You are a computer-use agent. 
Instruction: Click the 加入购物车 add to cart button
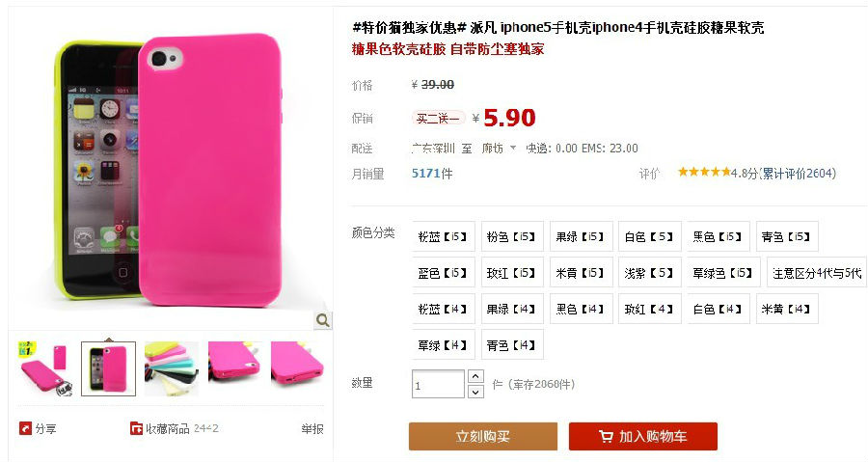[x=642, y=437]
